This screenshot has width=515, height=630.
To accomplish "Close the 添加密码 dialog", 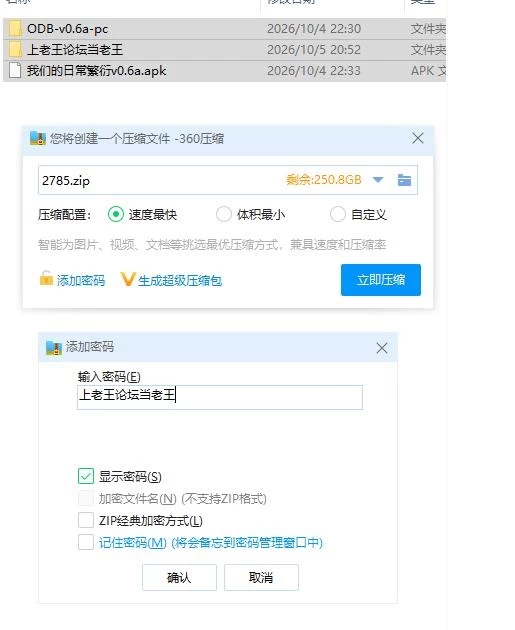I will click(382, 348).
